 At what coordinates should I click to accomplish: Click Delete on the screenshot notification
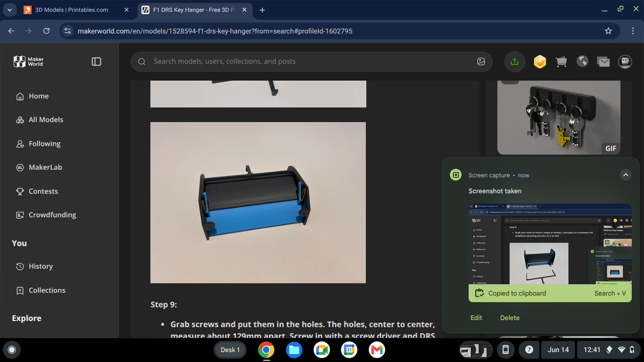pyautogui.click(x=510, y=318)
